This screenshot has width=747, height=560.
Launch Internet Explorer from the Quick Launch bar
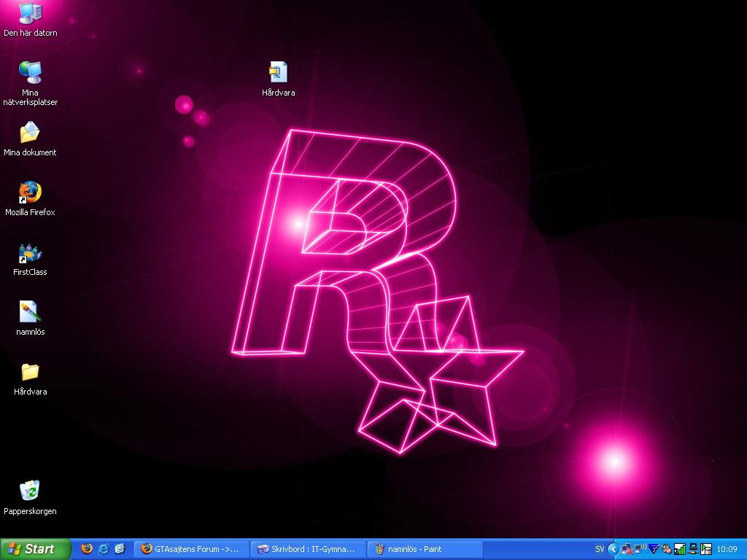coord(103,549)
